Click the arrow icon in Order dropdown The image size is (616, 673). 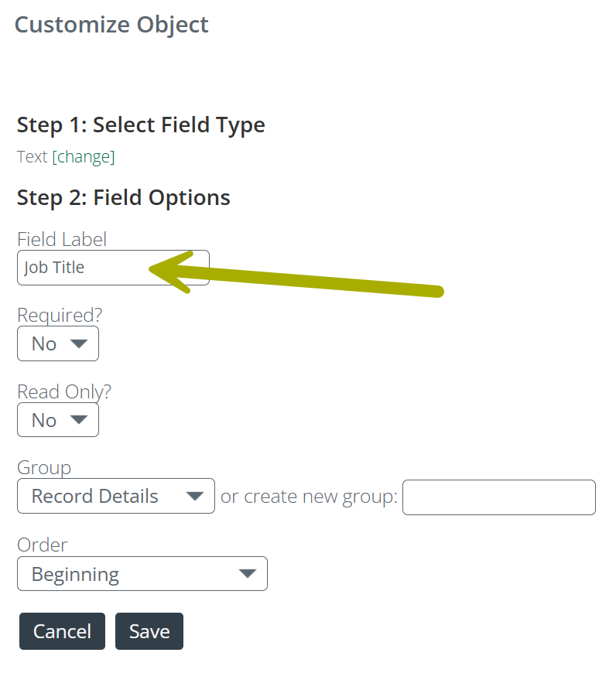point(248,573)
